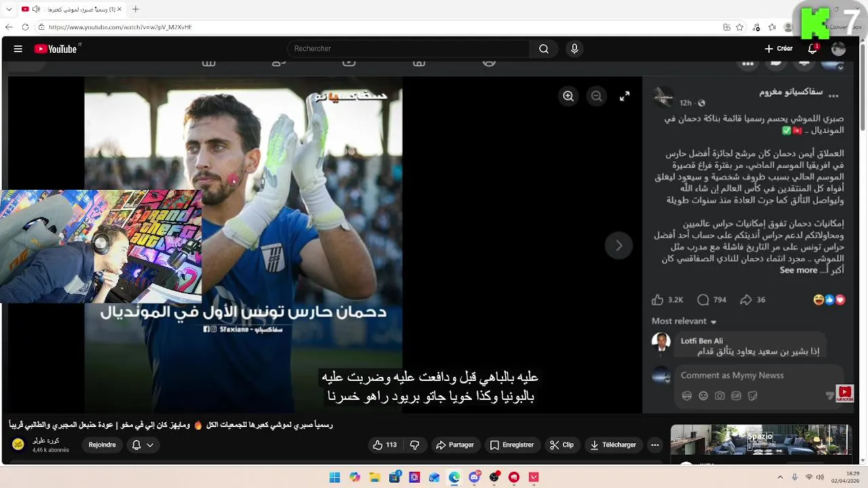Click the Partager button
The height and width of the screenshot is (488, 868).
click(x=455, y=445)
